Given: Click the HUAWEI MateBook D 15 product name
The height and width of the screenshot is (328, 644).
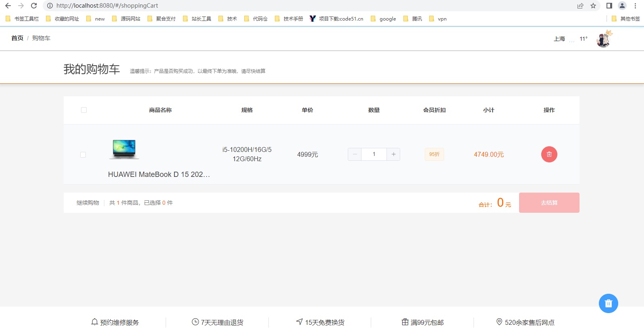Looking at the screenshot, I should (x=159, y=174).
